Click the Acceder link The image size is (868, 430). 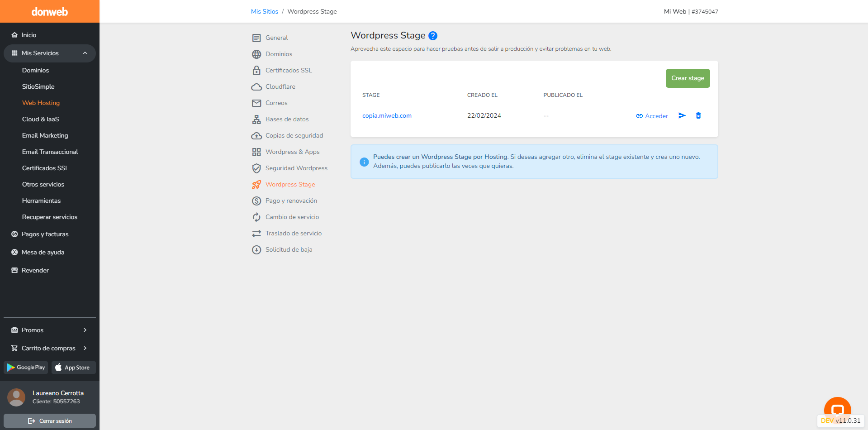click(652, 116)
